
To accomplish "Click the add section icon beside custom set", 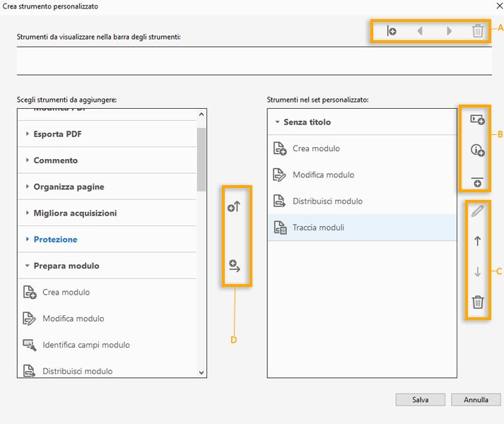I will point(477,120).
